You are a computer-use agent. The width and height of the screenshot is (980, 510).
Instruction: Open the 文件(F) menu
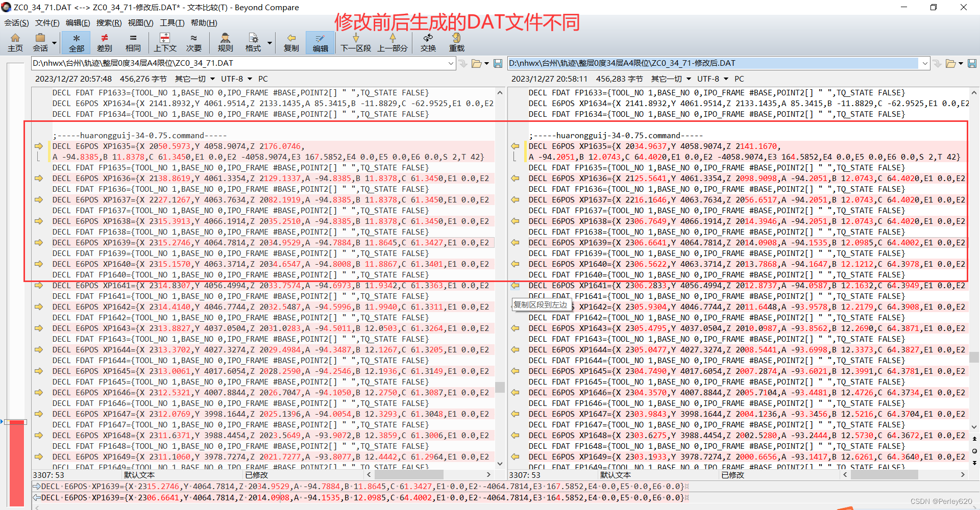pyautogui.click(x=47, y=22)
